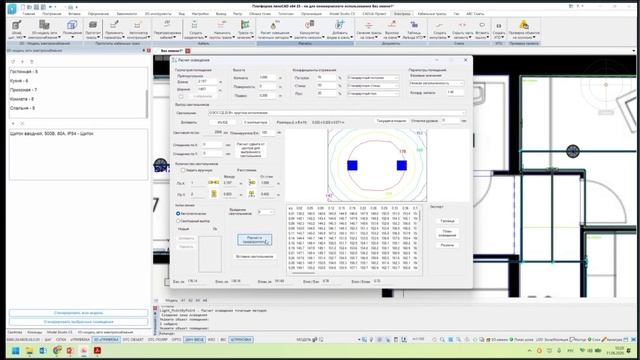Open the room illumination point-method calculation tool
This screenshot has height=360, width=640.
coord(274,29)
